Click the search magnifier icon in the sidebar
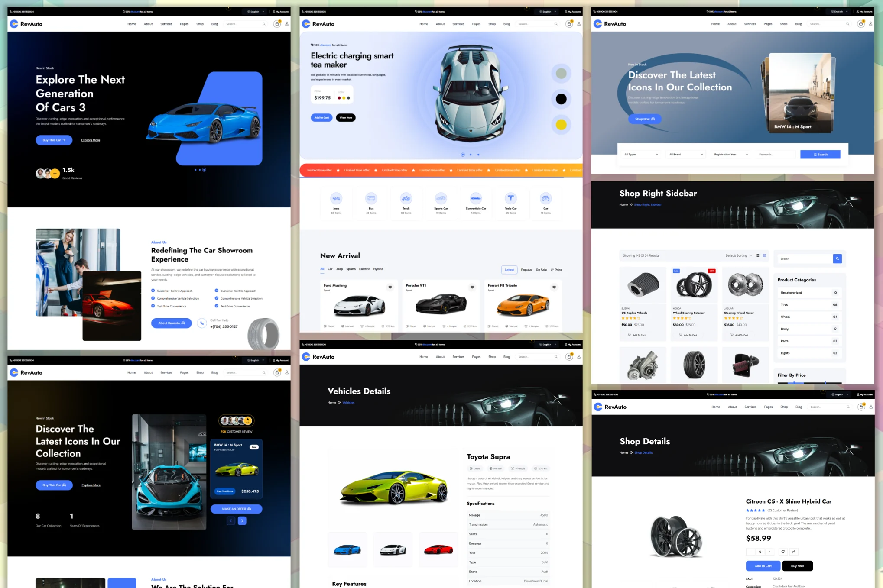Image resolution: width=883 pixels, height=588 pixels. click(x=837, y=258)
